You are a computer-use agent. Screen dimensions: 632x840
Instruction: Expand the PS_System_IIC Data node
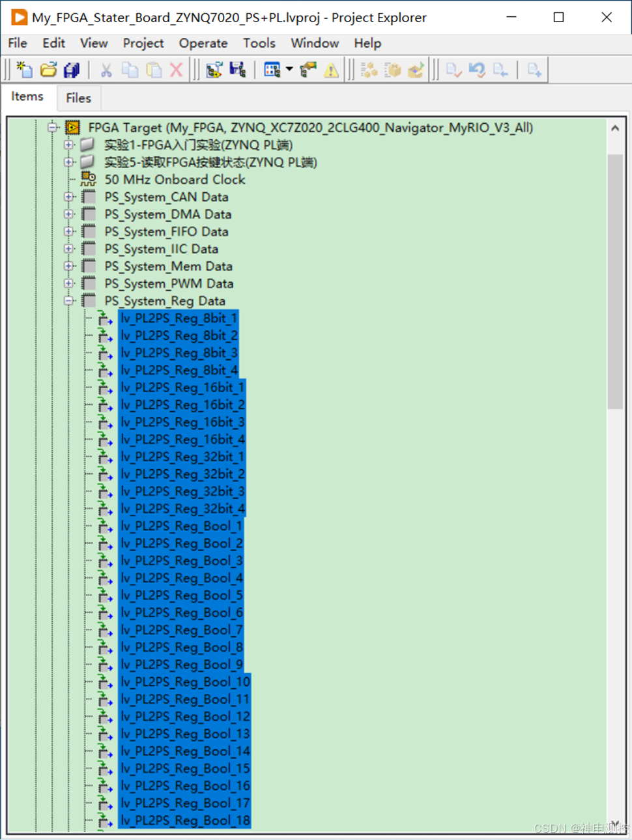coord(69,249)
